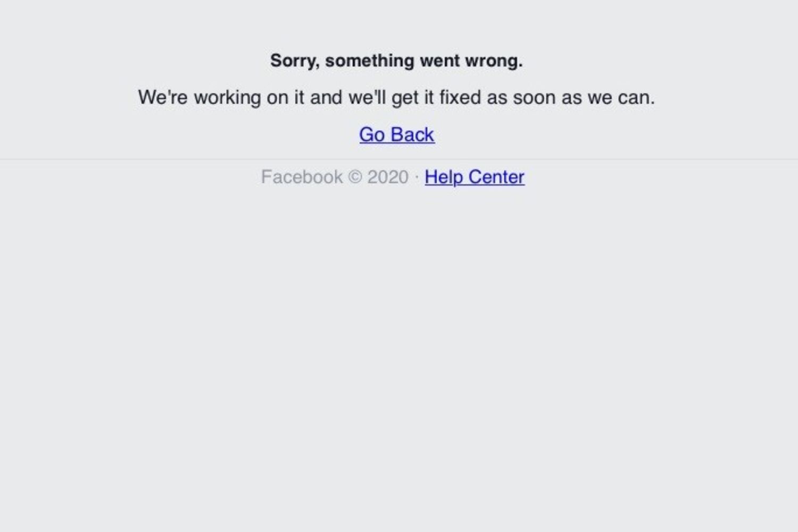
Task: Click the word 'wrong.' in the bold heading
Action: (494, 61)
